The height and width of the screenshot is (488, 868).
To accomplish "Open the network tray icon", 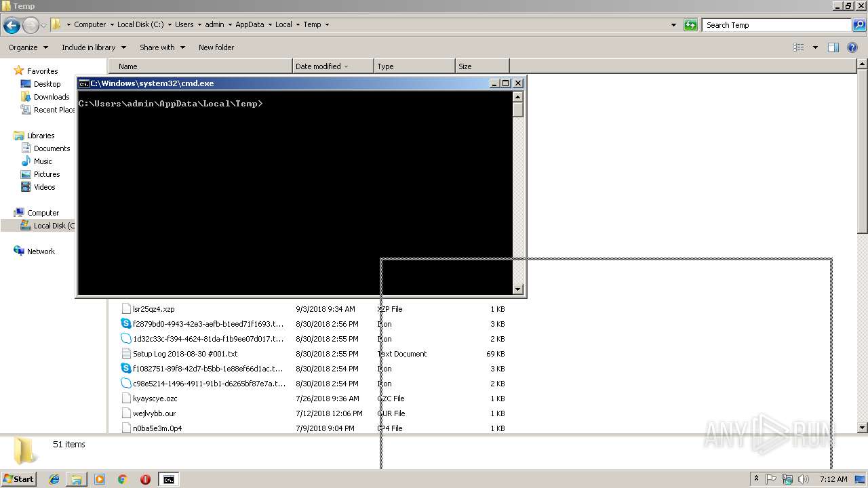I will 787,479.
